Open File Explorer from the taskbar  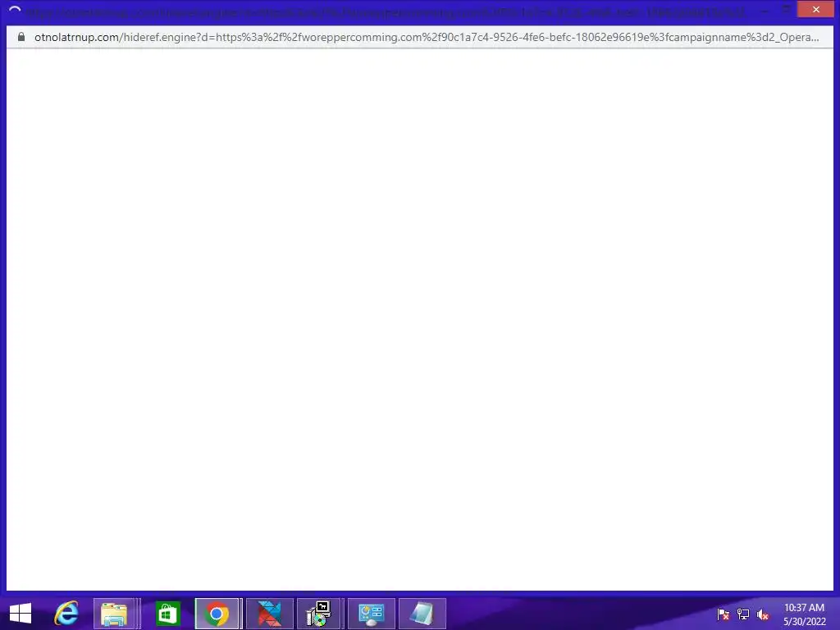114,614
